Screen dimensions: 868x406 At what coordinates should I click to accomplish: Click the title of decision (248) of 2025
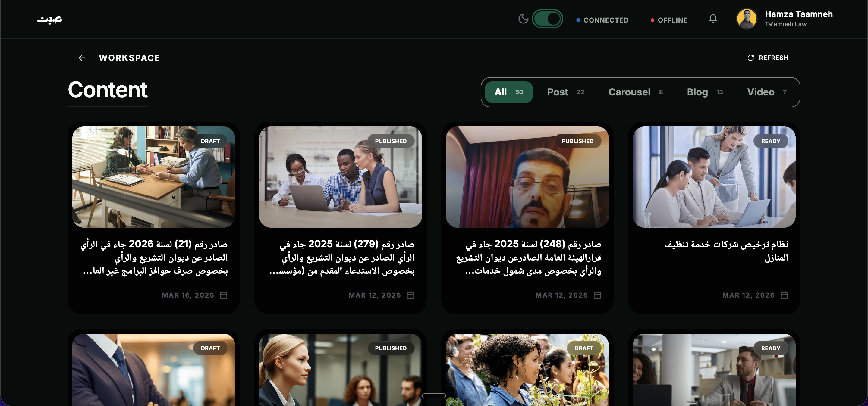[x=528, y=257]
